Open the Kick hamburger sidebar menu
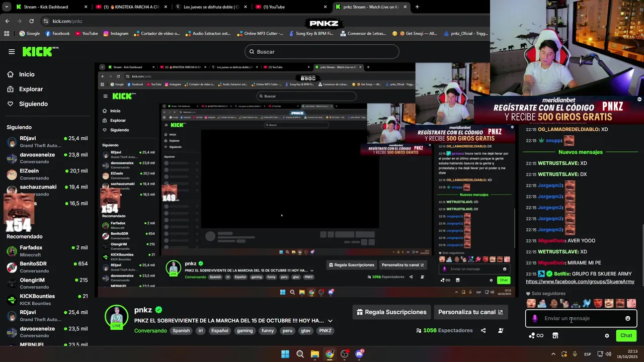 coord(12,52)
